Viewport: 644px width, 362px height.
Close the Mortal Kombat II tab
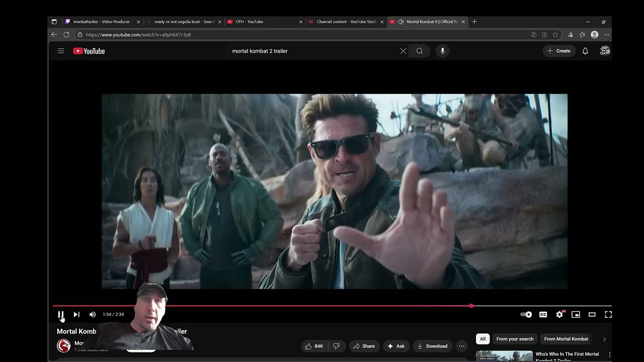(463, 22)
